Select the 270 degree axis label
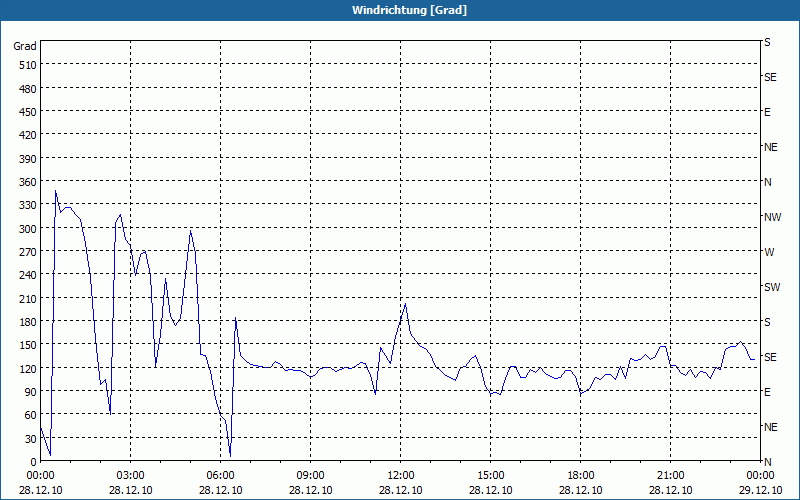 point(28,252)
